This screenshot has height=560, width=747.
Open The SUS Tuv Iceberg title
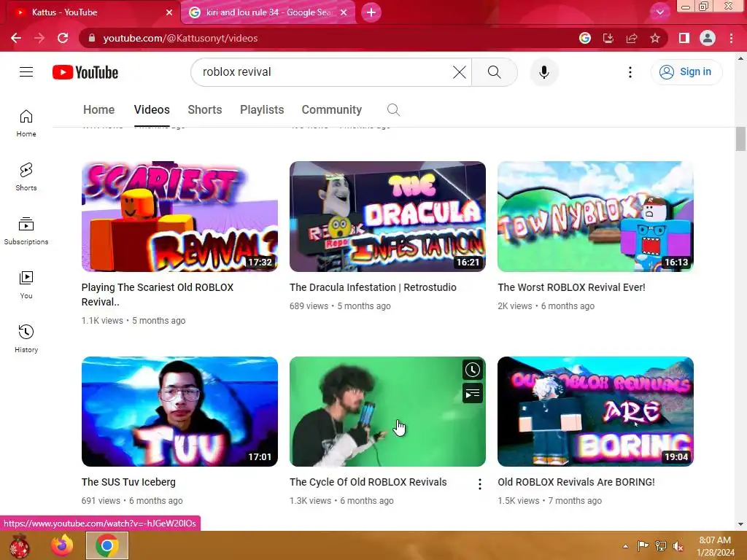(128, 482)
